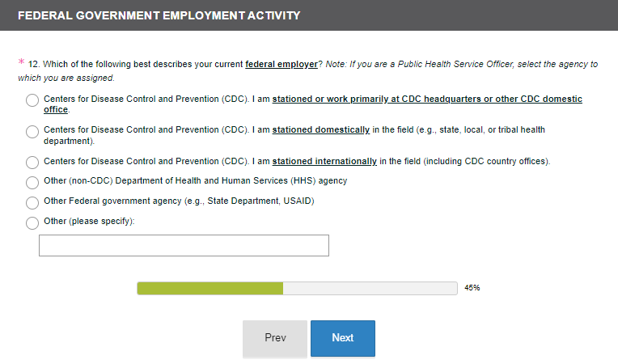Viewport: 618px width, 364px height.
Task: Select the Other (please specify) radio button
Action: pos(32,222)
